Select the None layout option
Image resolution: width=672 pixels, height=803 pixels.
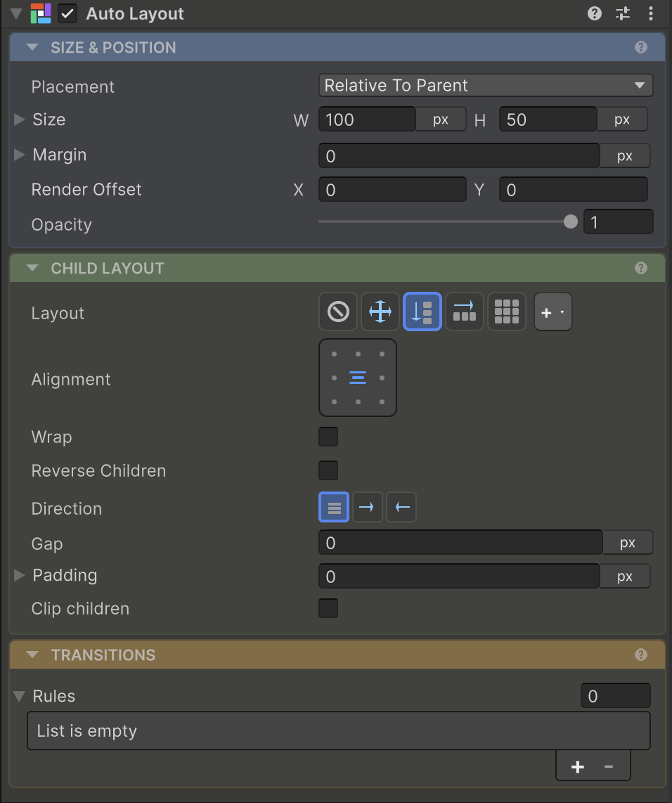click(338, 311)
